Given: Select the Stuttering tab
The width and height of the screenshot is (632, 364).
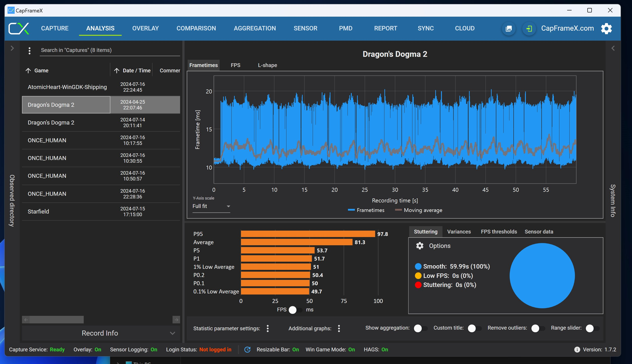Looking at the screenshot, I should click(x=425, y=231).
